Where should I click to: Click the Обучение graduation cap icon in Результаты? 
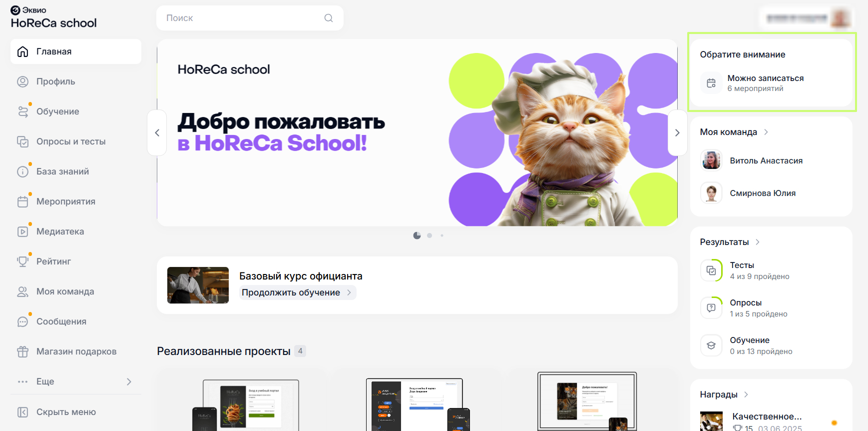(711, 345)
